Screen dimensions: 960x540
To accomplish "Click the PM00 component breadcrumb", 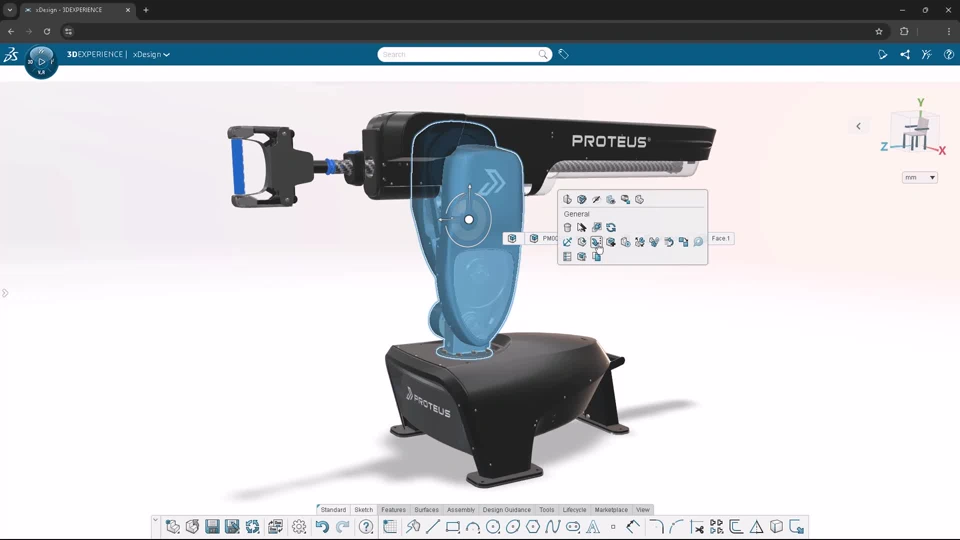I will coord(543,238).
